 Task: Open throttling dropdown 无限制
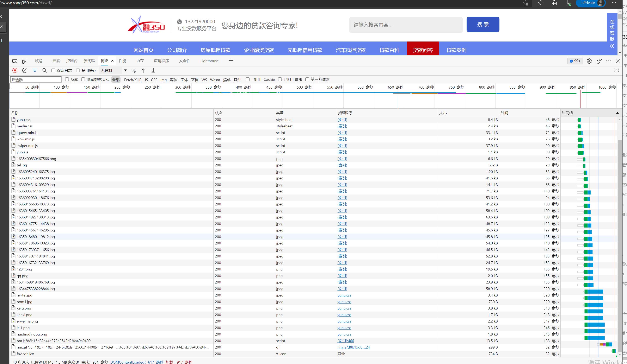click(114, 71)
